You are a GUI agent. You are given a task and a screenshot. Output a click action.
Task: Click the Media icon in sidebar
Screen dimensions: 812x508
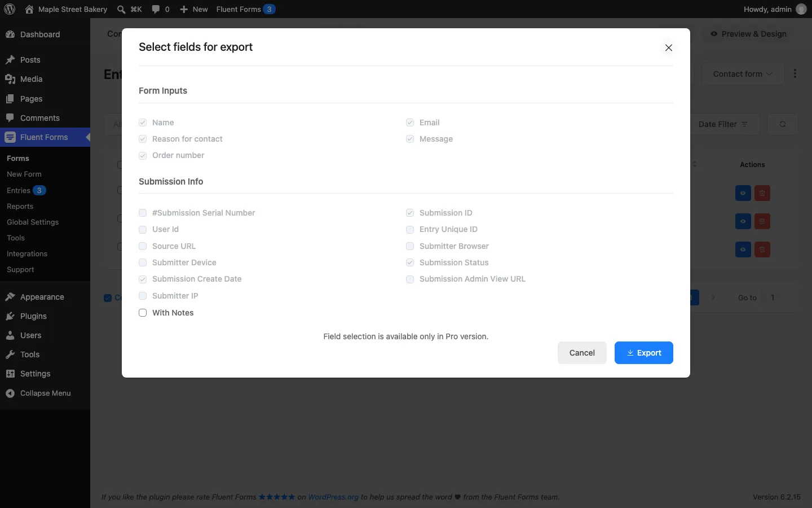pos(10,79)
